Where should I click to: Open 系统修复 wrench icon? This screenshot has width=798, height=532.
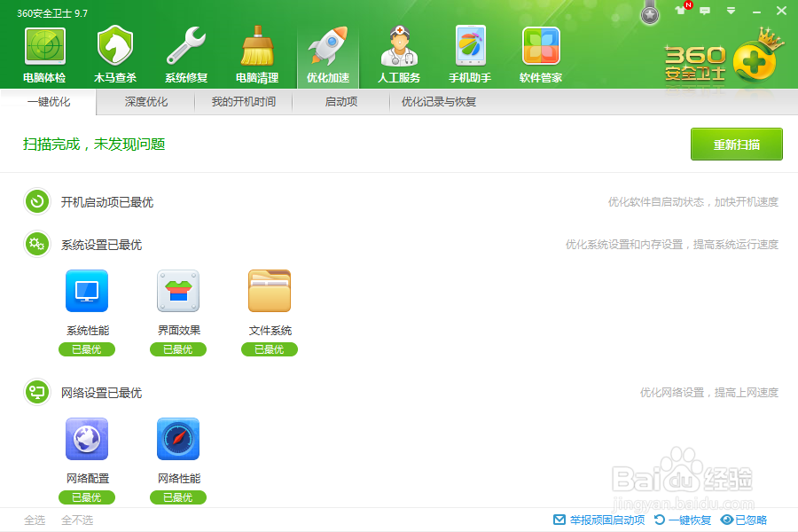(x=186, y=46)
